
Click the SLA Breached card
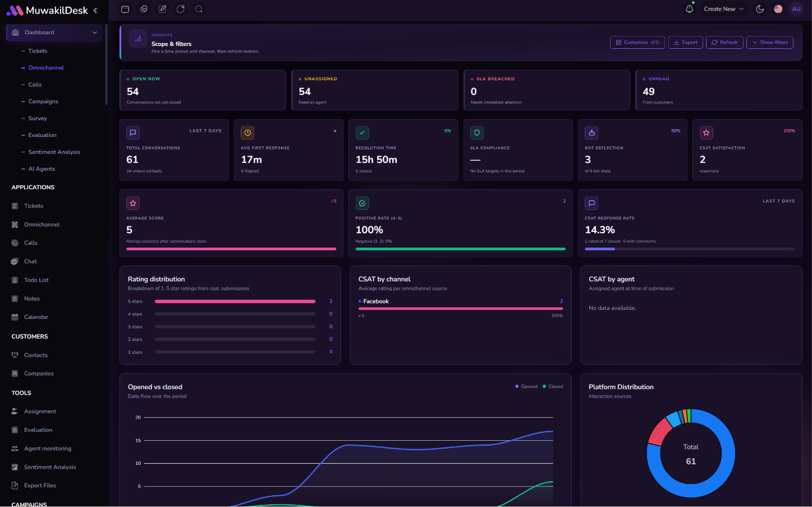click(547, 90)
